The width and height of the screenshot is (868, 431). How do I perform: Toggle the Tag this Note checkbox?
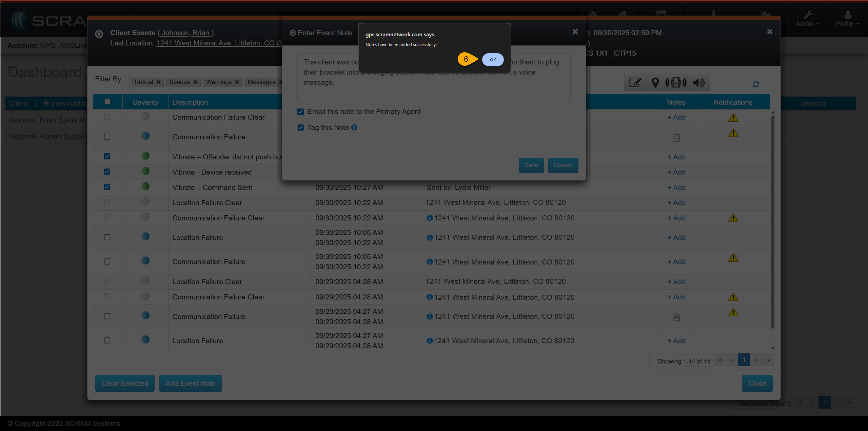pyautogui.click(x=300, y=128)
